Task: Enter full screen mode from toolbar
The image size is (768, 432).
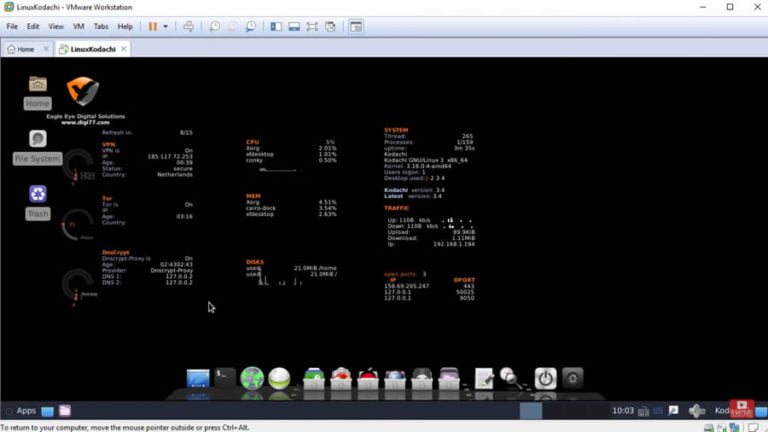Action: coord(313,27)
